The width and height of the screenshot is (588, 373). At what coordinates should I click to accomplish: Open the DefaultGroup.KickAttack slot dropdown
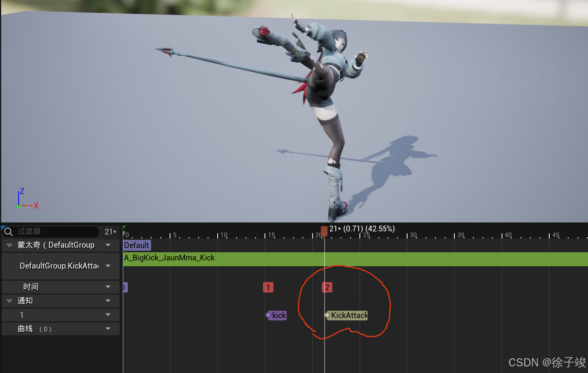[108, 266]
